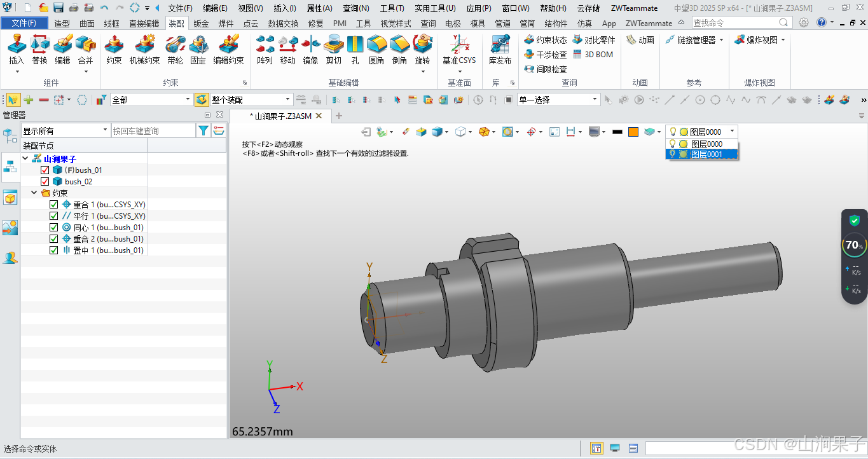Click the black color swatch in the view toolbar
This screenshot has height=459, width=868.
click(x=617, y=132)
